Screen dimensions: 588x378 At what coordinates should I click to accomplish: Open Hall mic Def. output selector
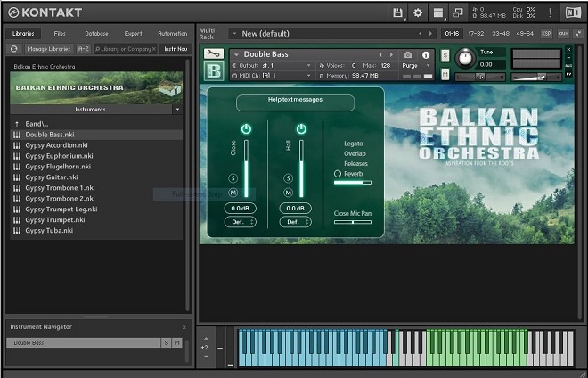(x=296, y=222)
